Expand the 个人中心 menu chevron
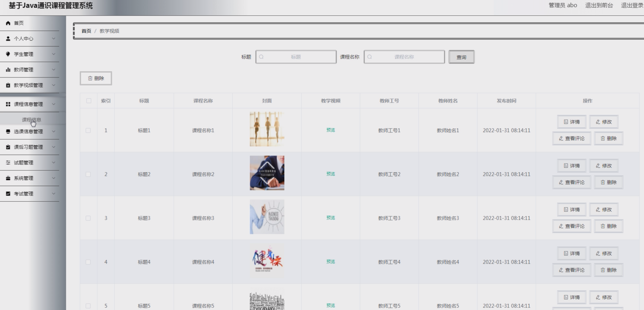This screenshot has height=310, width=644. tap(54, 38)
